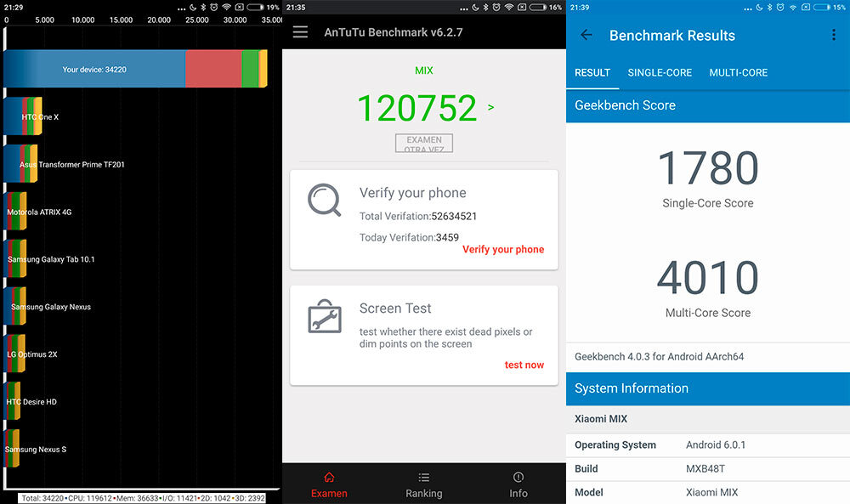
Task: Tap the Geekbench Score header
Action: [x=708, y=105]
